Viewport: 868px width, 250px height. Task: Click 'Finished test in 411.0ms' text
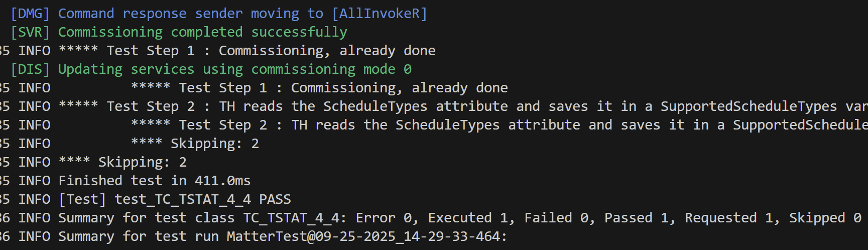click(154, 181)
